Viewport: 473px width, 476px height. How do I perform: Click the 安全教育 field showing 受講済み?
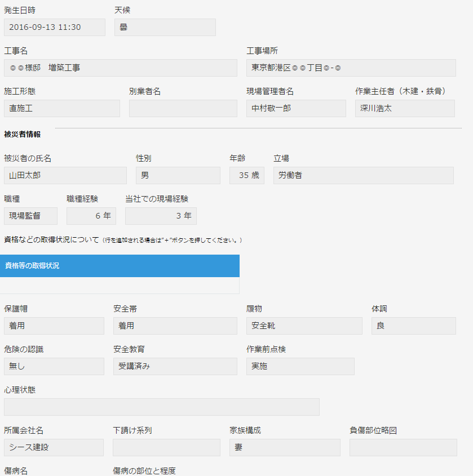click(175, 366)
